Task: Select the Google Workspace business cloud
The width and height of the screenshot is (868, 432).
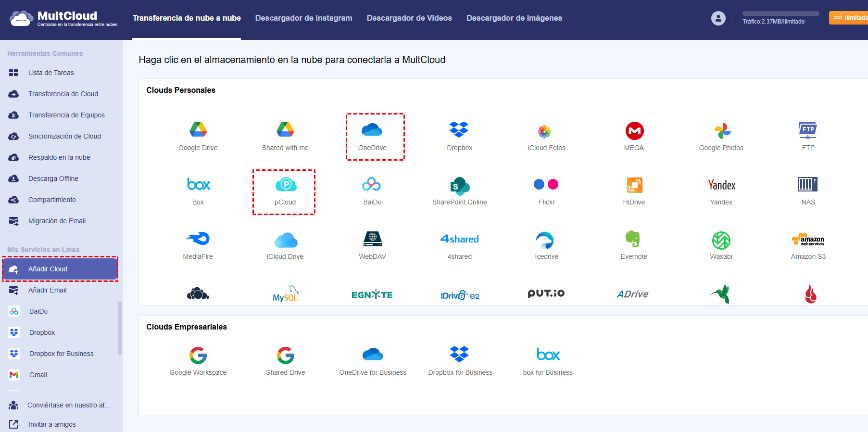Action: 198,356
